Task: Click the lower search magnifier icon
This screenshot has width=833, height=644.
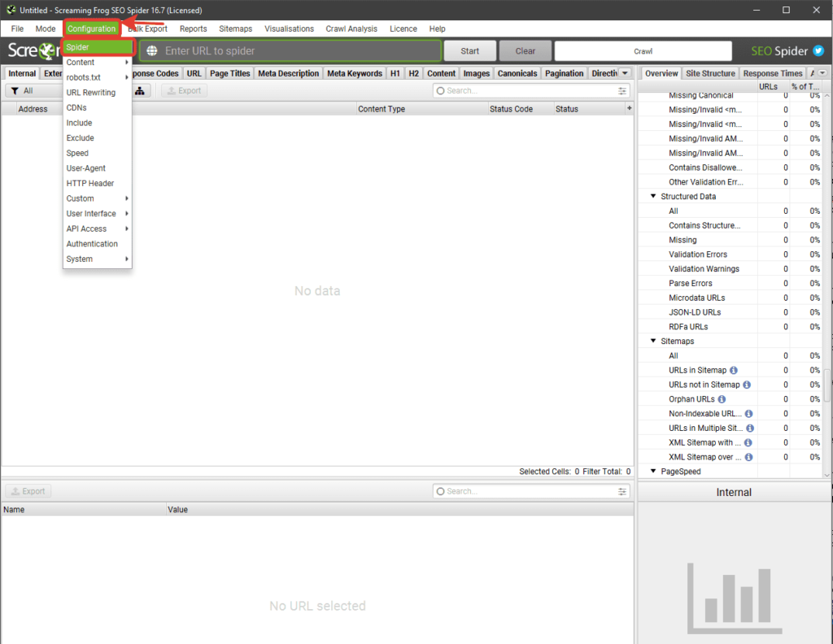Action: click(440, 492)
